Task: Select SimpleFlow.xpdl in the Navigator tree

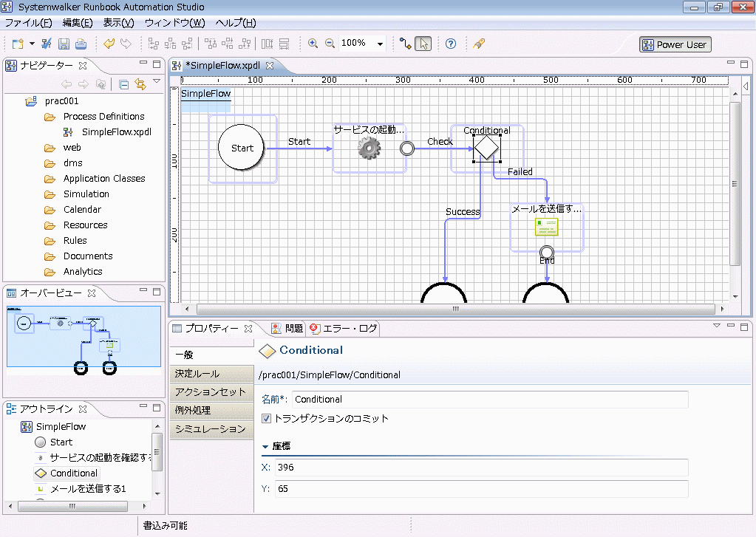Action: point(117,132)
